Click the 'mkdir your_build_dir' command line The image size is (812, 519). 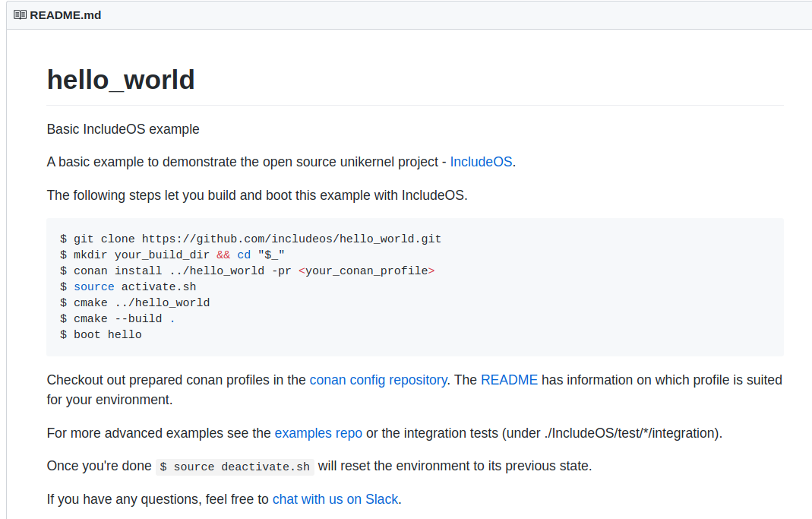click(x=172, y=255)
